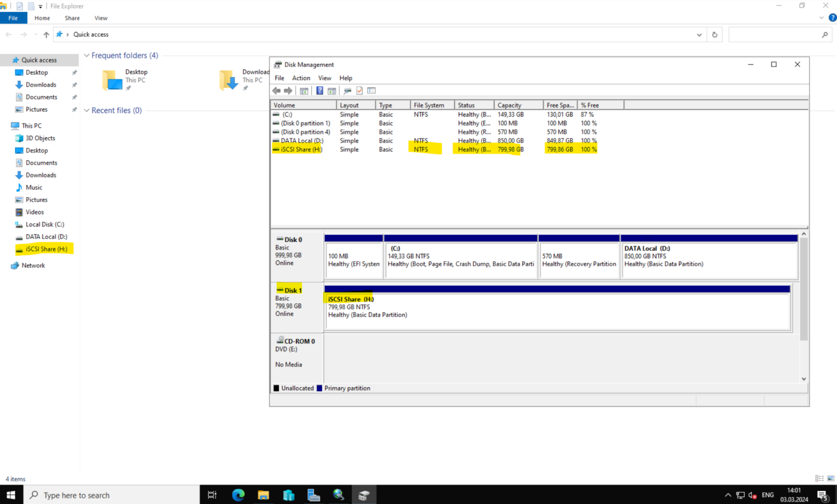Open Disk Management from the taskbar
This screenshot has height=504, width=837.
[x=363, y=495]
